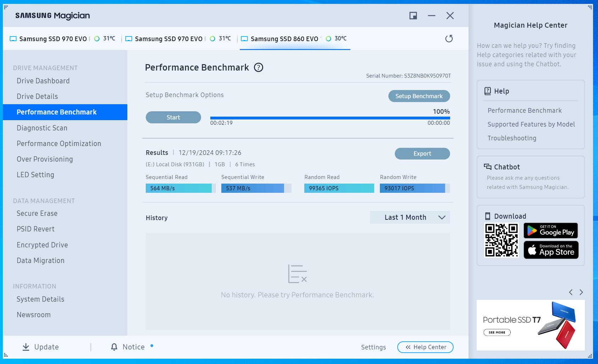Click the 30°C temperature indicator
The height and width of the screenshot is (364, 598).
click(x=336, y=38)
